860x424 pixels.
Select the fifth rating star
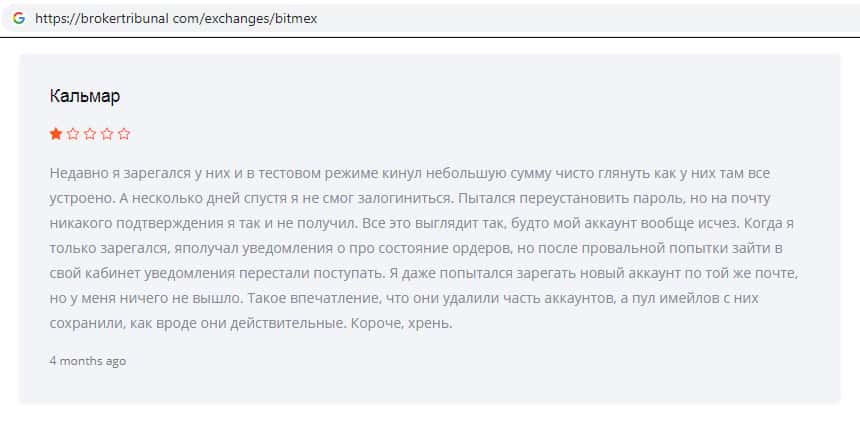(x=124, y=133)
